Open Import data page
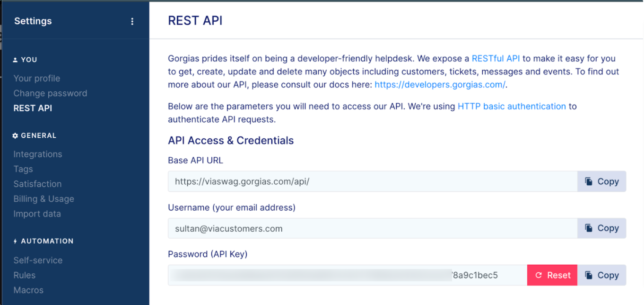The width and height of the screenshot is (644, 305). click(37, 214)
